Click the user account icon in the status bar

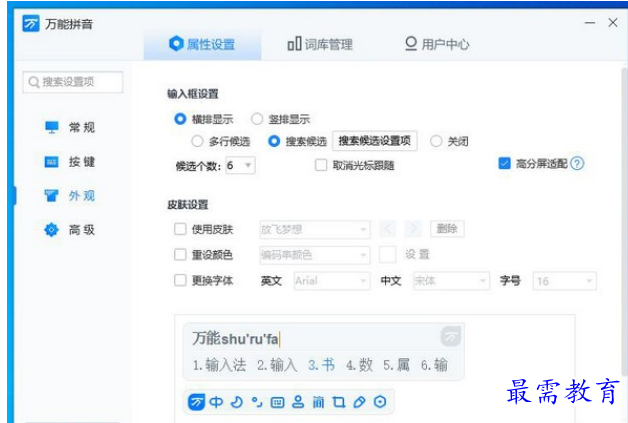298,402
